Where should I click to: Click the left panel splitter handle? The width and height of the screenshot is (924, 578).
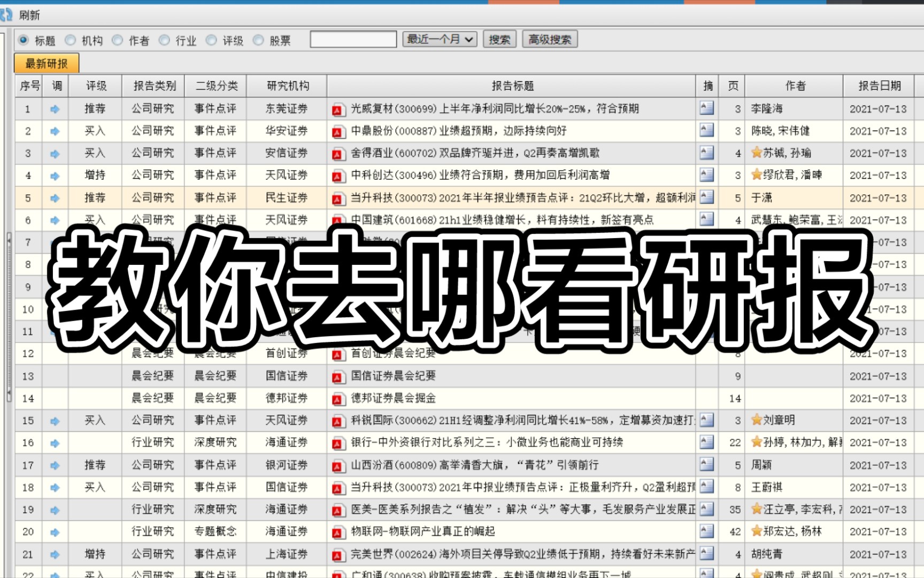9,317
